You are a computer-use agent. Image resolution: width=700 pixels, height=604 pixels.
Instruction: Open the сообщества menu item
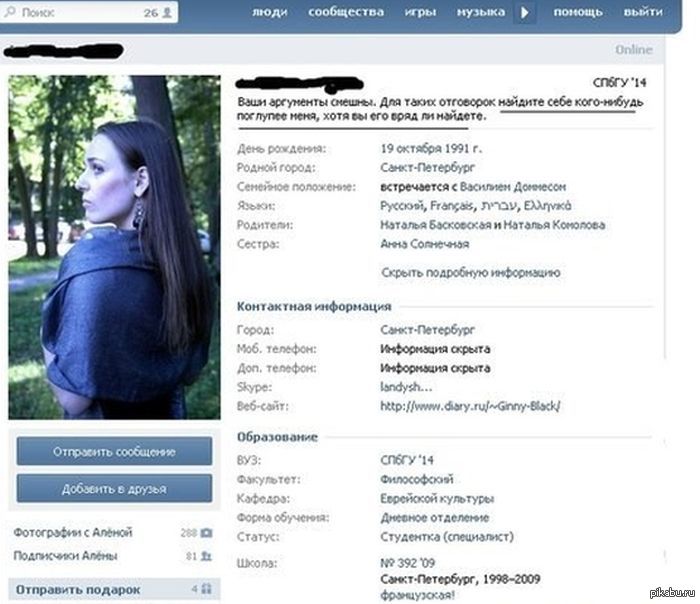pos(346,12)
